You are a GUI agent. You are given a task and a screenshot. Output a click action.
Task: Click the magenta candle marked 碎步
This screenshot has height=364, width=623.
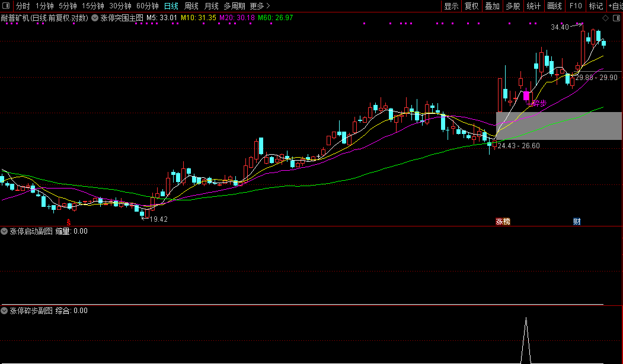526,96
